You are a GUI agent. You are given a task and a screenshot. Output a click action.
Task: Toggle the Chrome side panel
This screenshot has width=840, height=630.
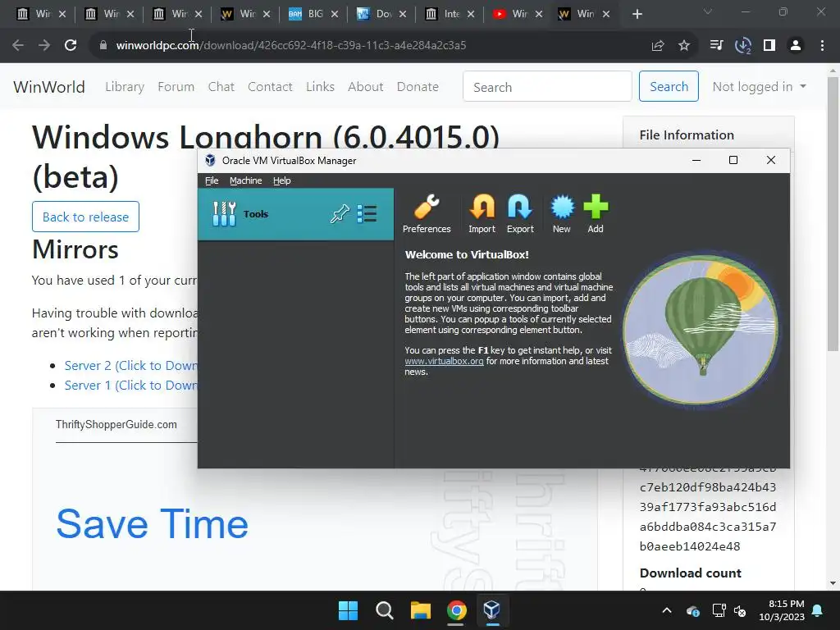[769, 46]
